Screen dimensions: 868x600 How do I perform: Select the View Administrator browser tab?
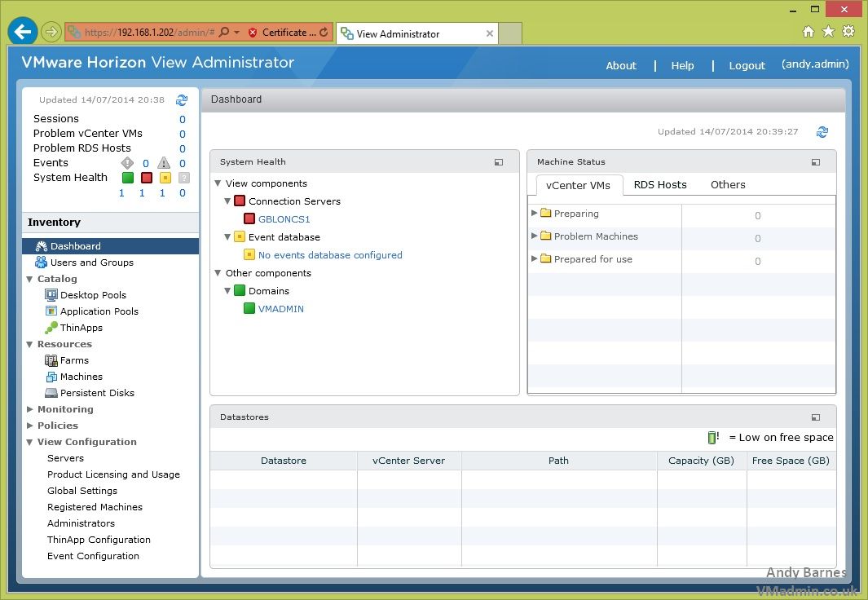coord(417,33)
